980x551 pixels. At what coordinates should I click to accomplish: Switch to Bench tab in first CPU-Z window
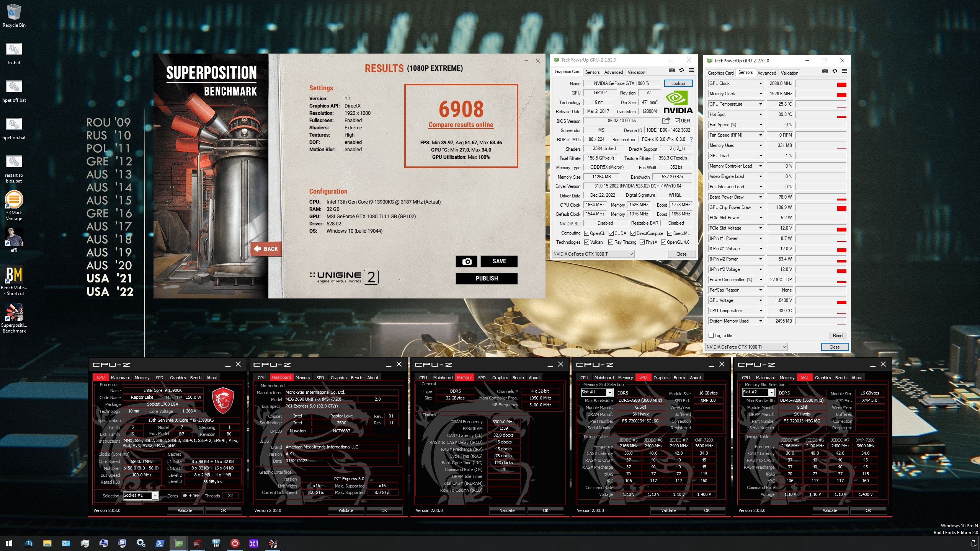pos(196,378)
